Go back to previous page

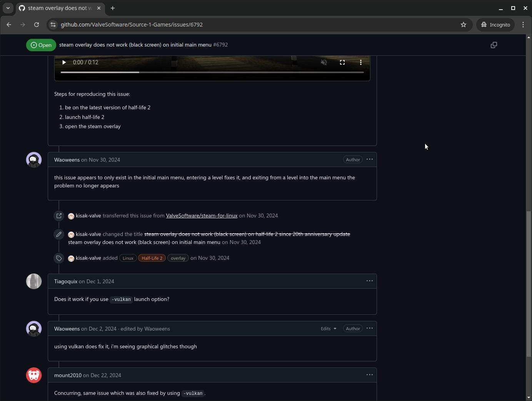tap(9, 25)
